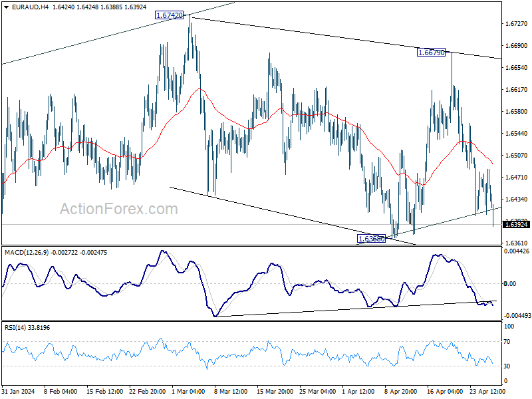Click the 8 Apr 20:00 time label
Viewport: 532px width, 399px height.
point(401,392)
